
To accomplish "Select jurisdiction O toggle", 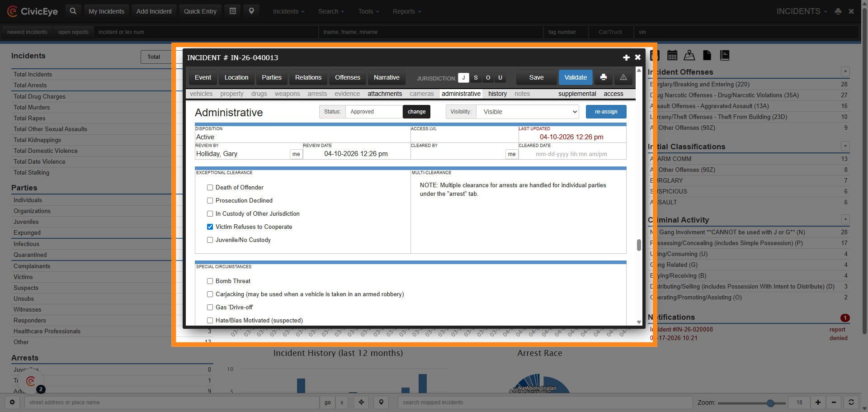I will (x=488, y=78).
